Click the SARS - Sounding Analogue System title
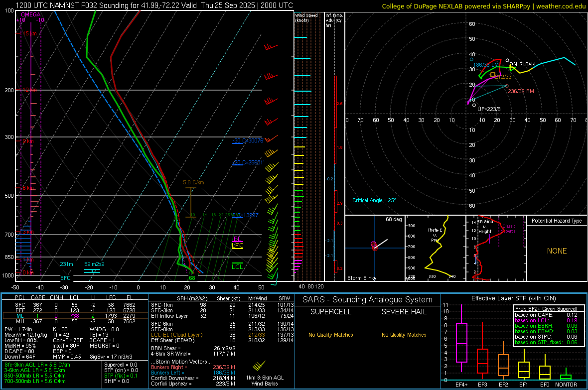This screenshot has height=390, width=588. pos(368,300)
